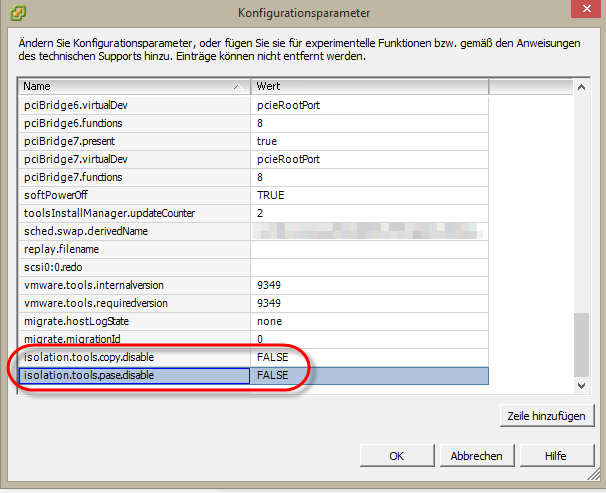Select replay.filename name cell

pyautogui.click(x=134, y=249)
